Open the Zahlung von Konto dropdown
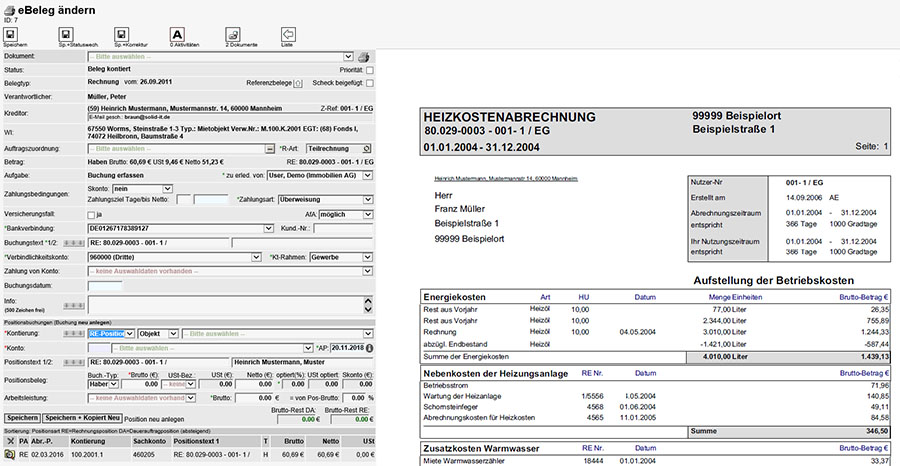Screen dimensions: 900x466 click(x=230, y=271)
